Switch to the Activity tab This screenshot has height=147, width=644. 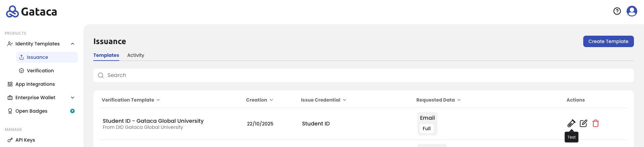pyautogui.click(x=136, y=55)
